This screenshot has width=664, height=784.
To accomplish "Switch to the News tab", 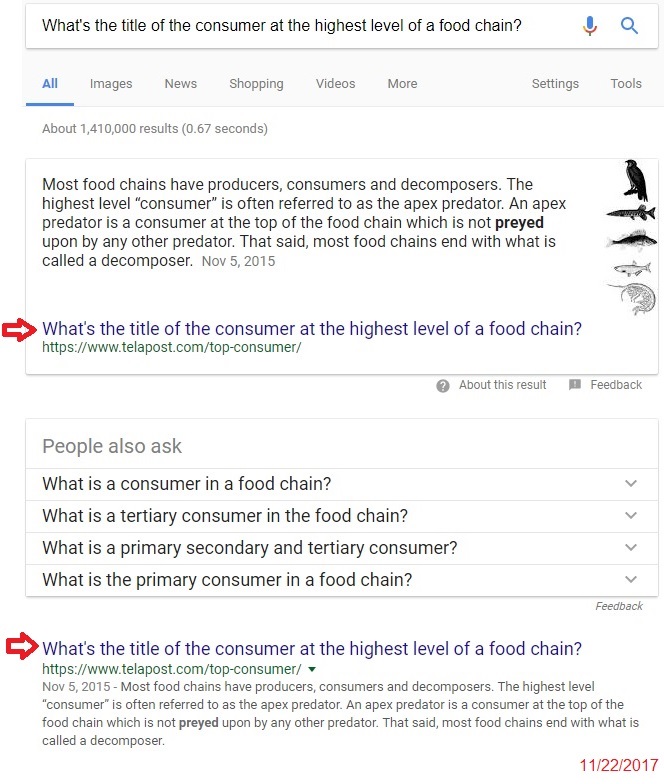I will pyautogui.click(x=180, y=84).
